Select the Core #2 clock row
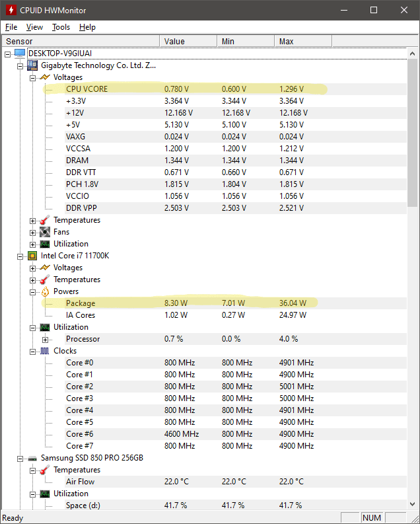 [236, 387]
